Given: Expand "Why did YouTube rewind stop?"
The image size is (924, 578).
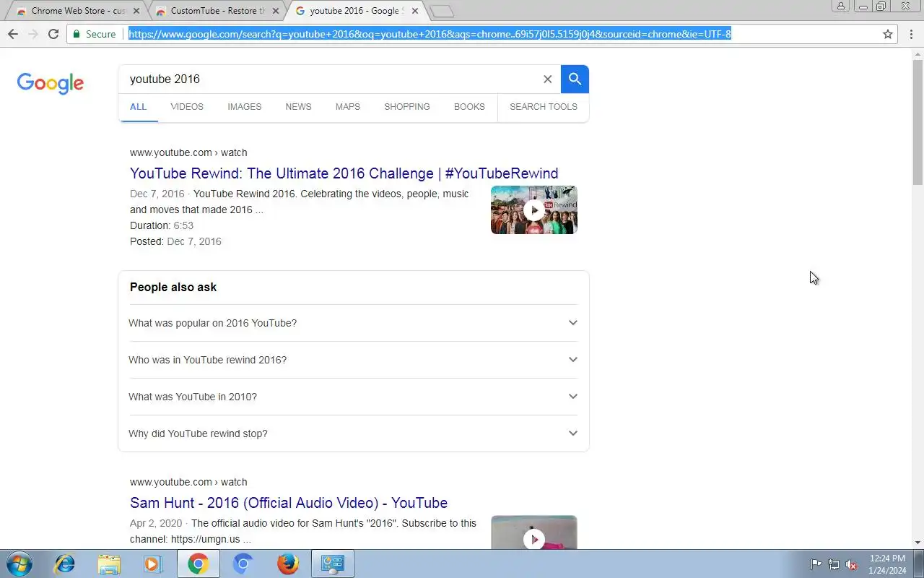Looking at the screenshot, I should point(354,433).
